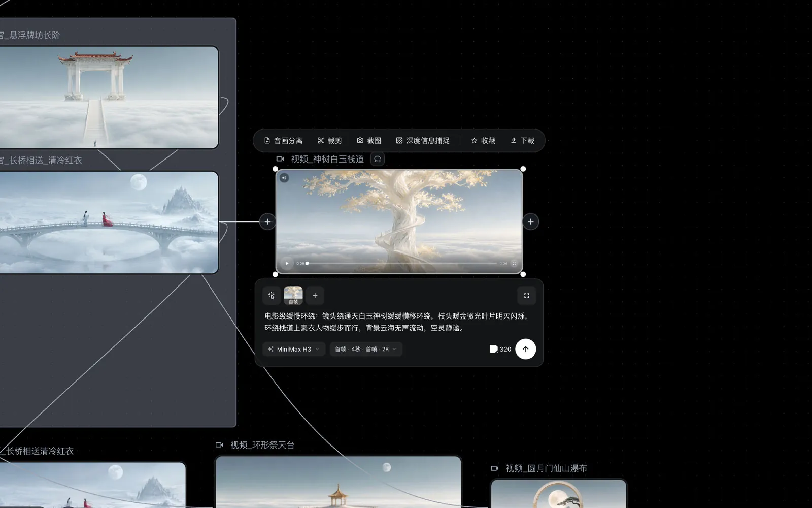Submit the prompt with the arrow-up button
The width and height of the screenshot is (812, 508).
pyautogui.click(x=525, y=349)
